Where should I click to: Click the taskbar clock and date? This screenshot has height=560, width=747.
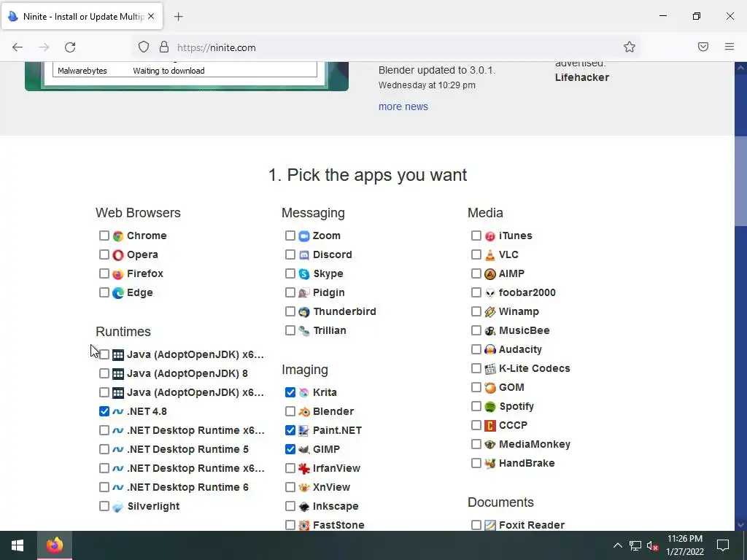tap(685, 545)
